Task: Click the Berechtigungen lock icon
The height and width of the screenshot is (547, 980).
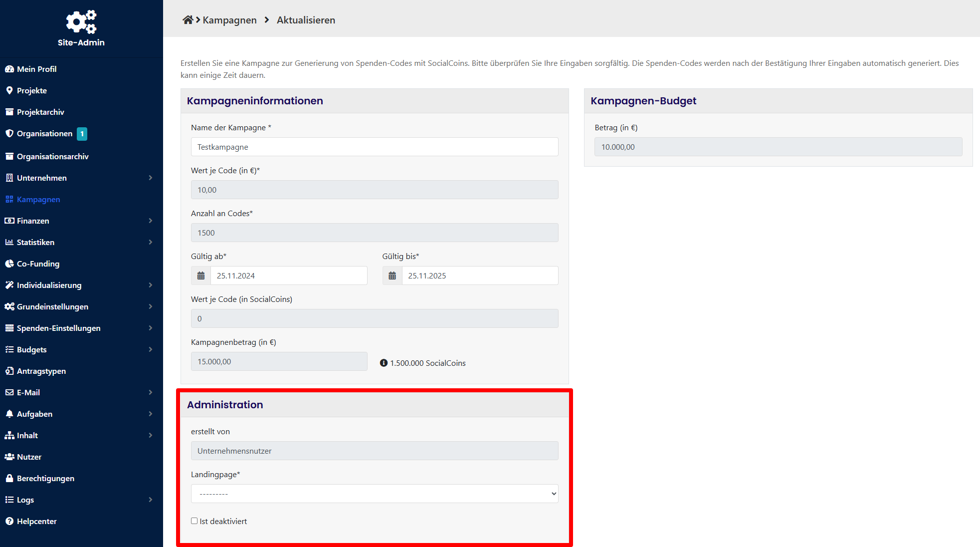Action: [9, 478]
